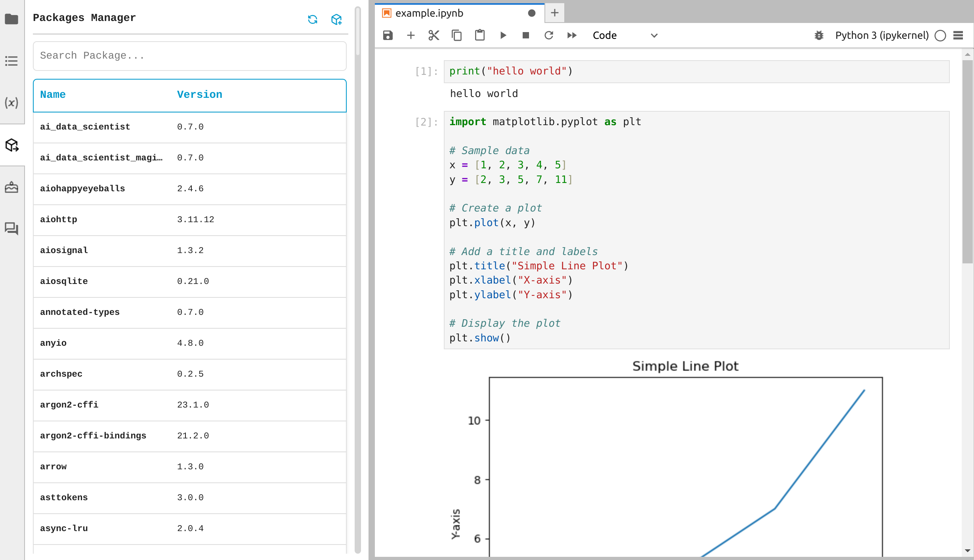This screenshot has width=974, height=560.
Task: Select the aiohappyeyeballs package row
Action: (x=190, y=189)
